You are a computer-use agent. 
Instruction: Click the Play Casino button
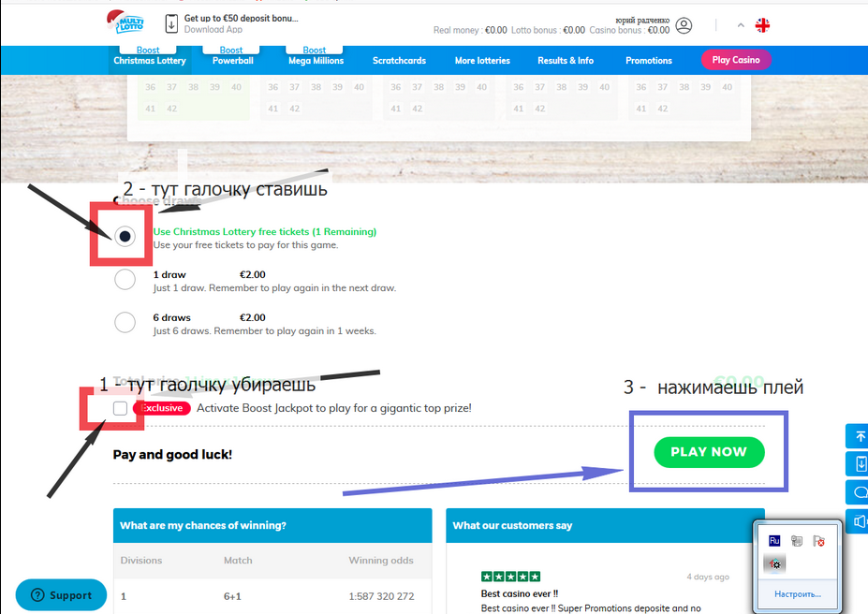736,60
